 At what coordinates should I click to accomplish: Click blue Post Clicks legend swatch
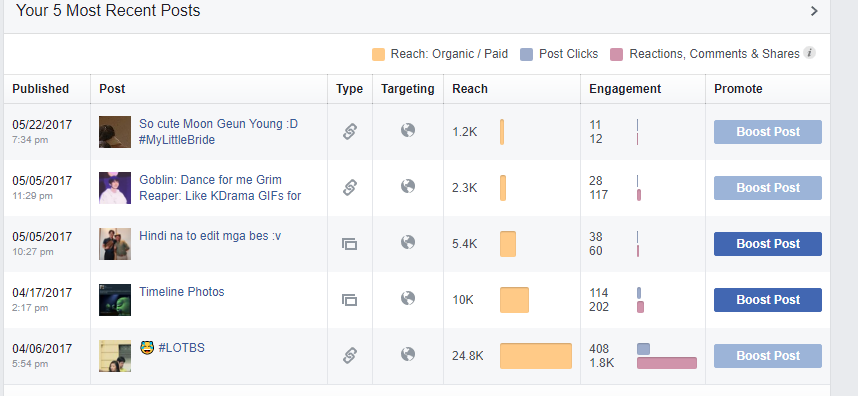(526, 54)
